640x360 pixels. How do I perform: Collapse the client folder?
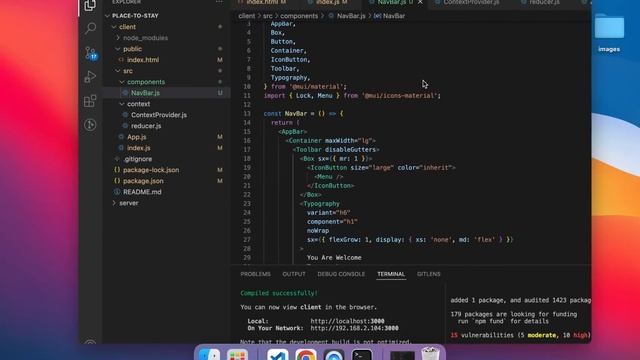click(x=114, y=27)
